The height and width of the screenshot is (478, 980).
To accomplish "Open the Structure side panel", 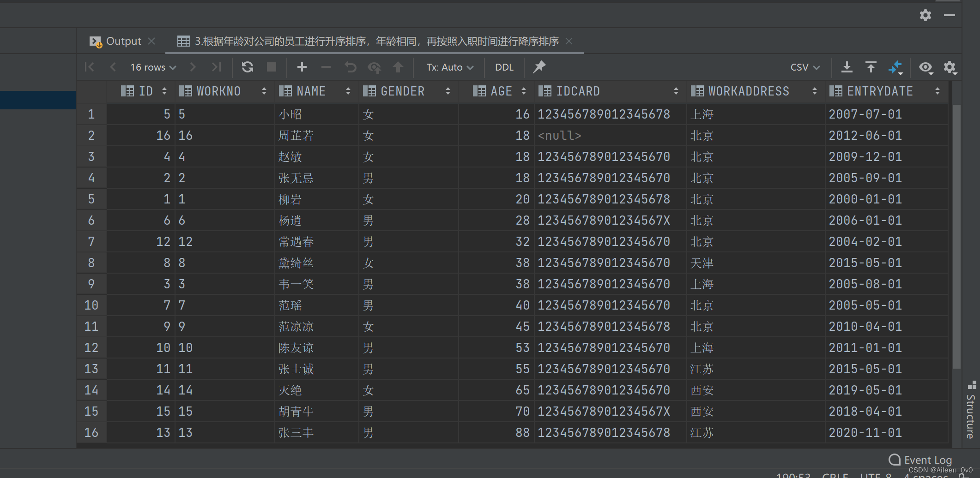I will pos(971,410).
